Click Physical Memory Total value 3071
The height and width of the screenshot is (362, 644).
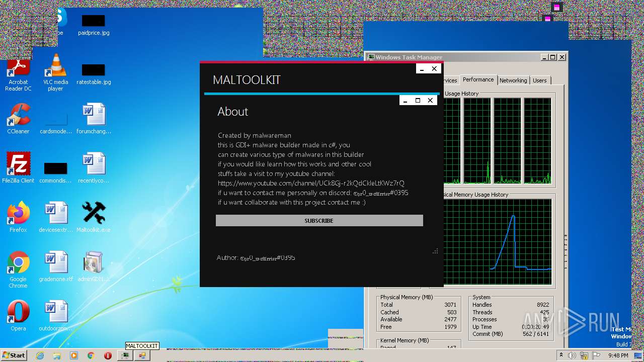pyautogui.click(x=450, y=305)
